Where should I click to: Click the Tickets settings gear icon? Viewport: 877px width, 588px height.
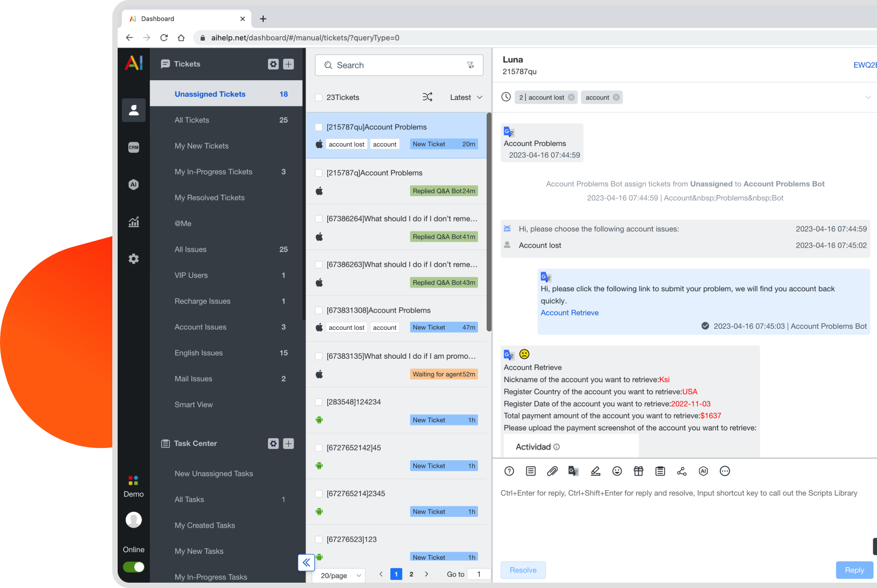coord(273,64)
